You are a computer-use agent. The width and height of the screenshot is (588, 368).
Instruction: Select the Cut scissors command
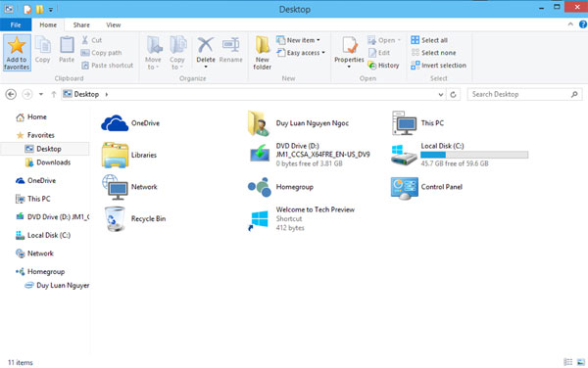[x=92, y=40]
